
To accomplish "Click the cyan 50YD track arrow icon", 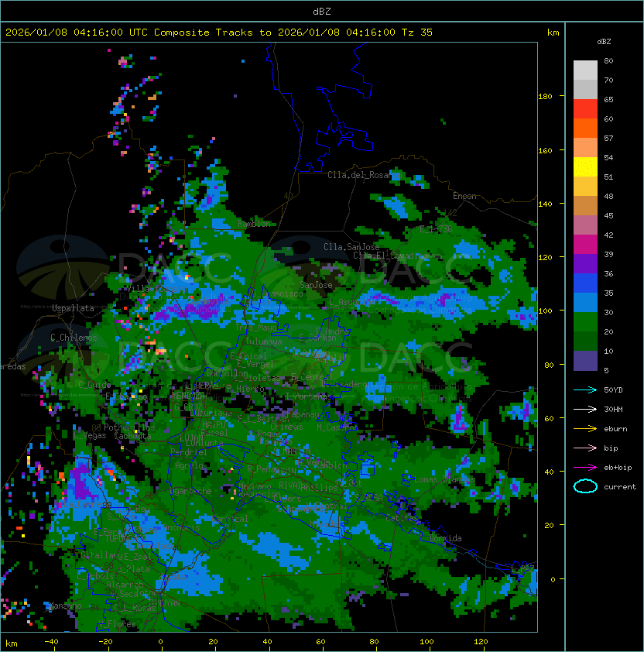I will (x=585, y=390).
